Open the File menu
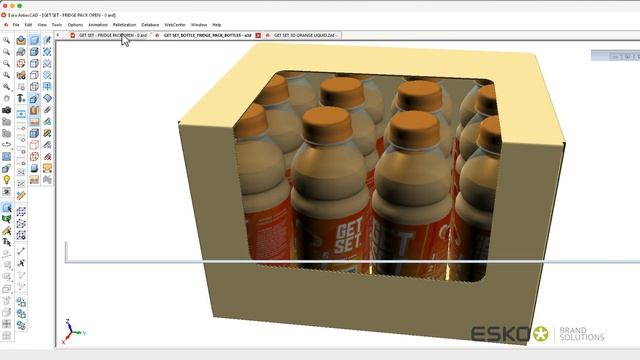The image size is (640, 360). click(16, 25)
